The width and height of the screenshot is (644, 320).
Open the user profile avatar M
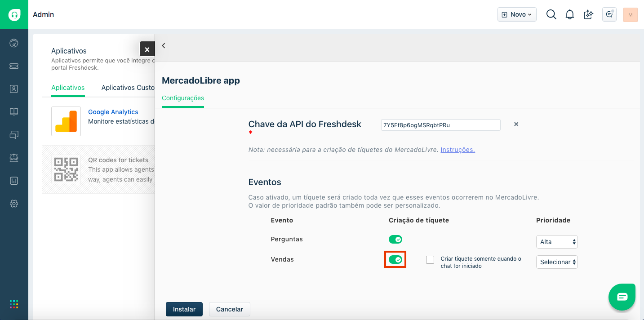coord(631,14)
